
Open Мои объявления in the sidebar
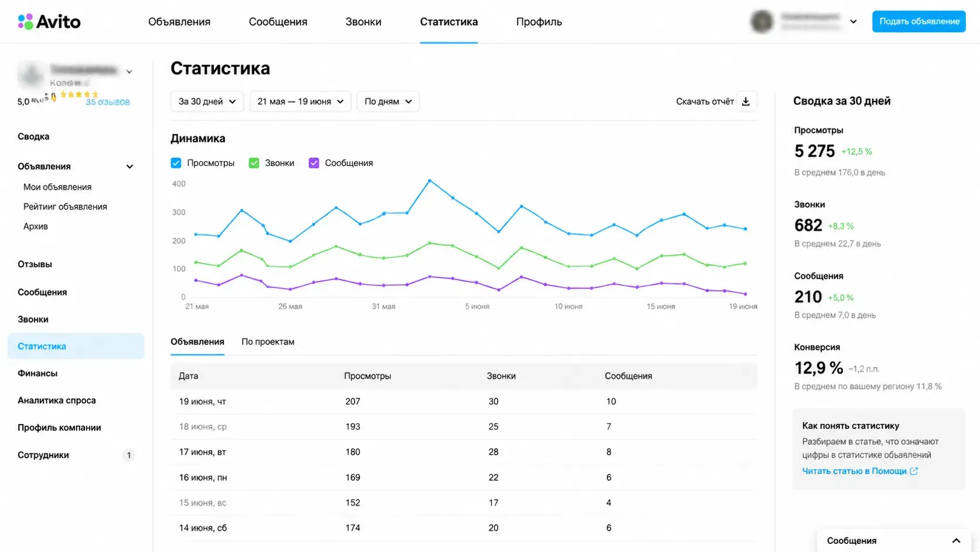pos(57,187)
